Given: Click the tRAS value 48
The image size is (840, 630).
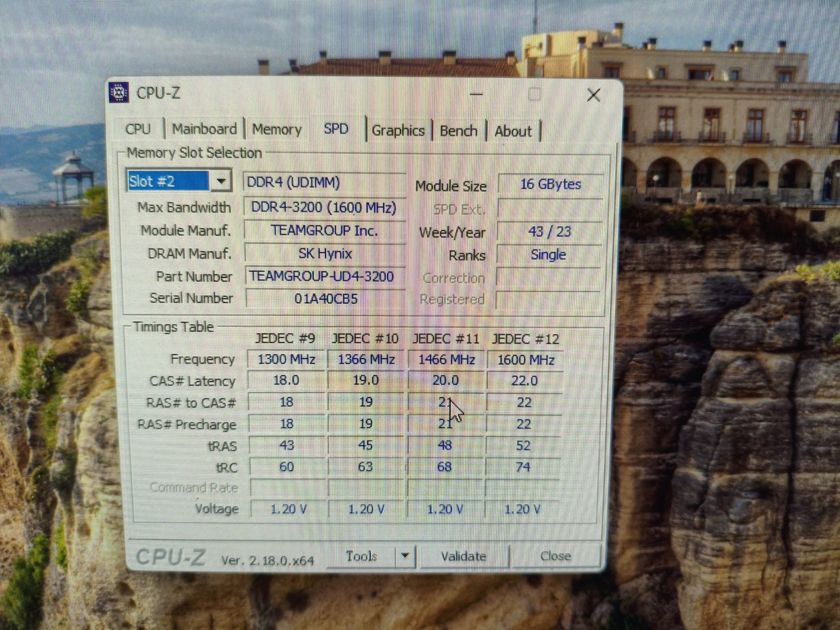Looking at the screenshot, I should (445, 445).
